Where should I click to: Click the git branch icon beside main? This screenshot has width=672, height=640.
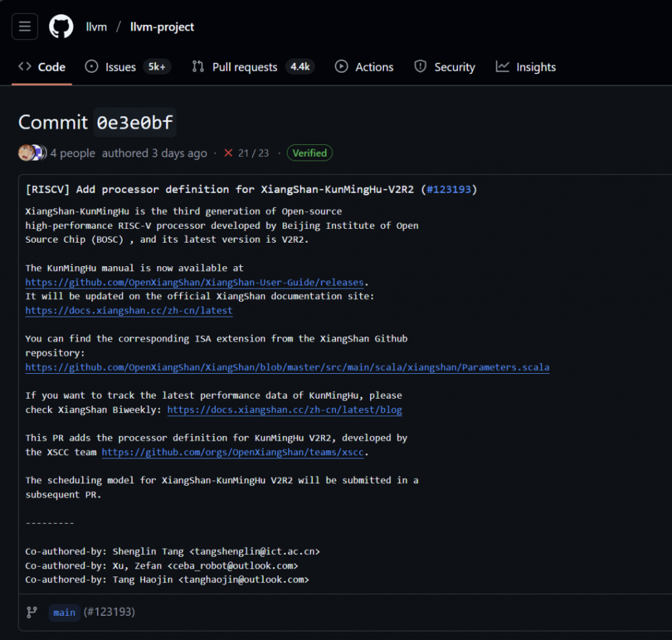(x=31, y=612)
